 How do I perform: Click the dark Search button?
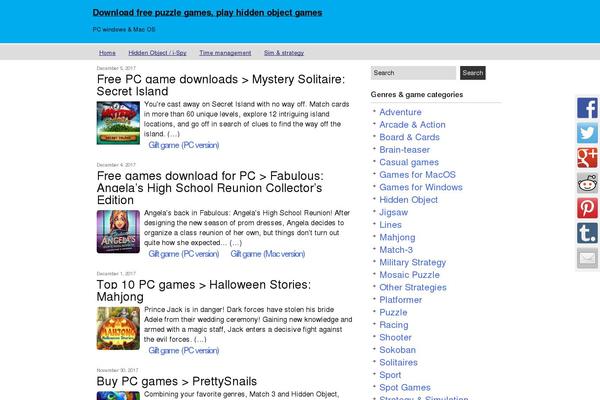(473, 73)
